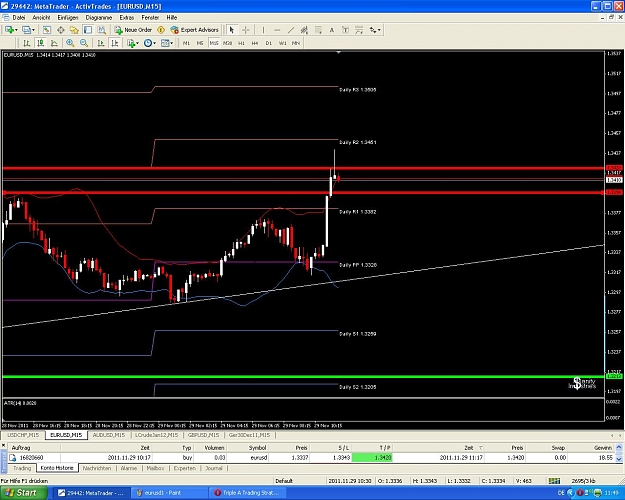Select the M5 timeframe button

tap(200, 43)
